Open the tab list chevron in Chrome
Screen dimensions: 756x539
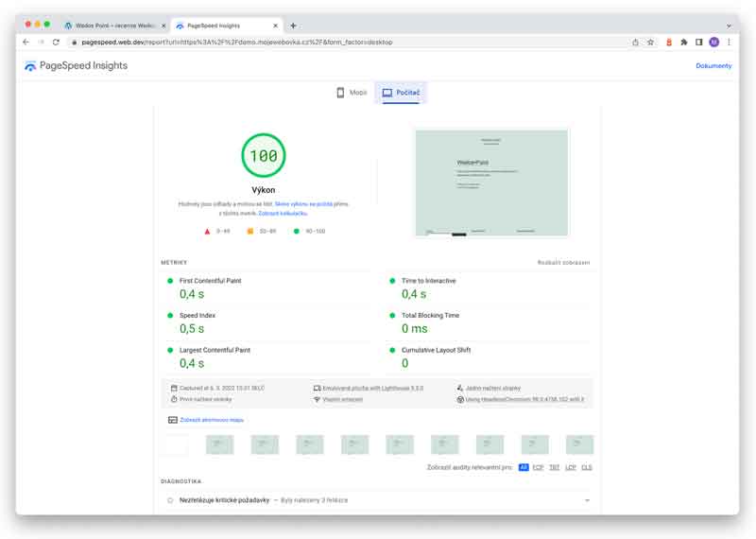(x=729, y=26)
